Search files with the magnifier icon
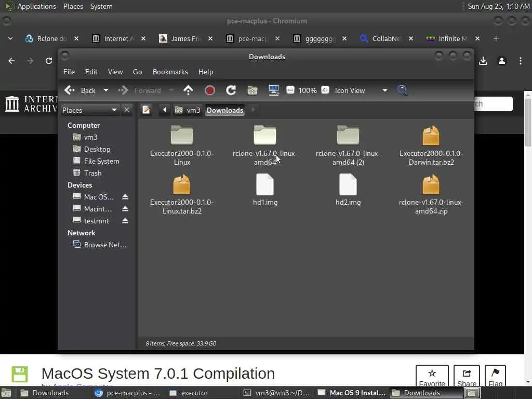 (x=402, y=90)
